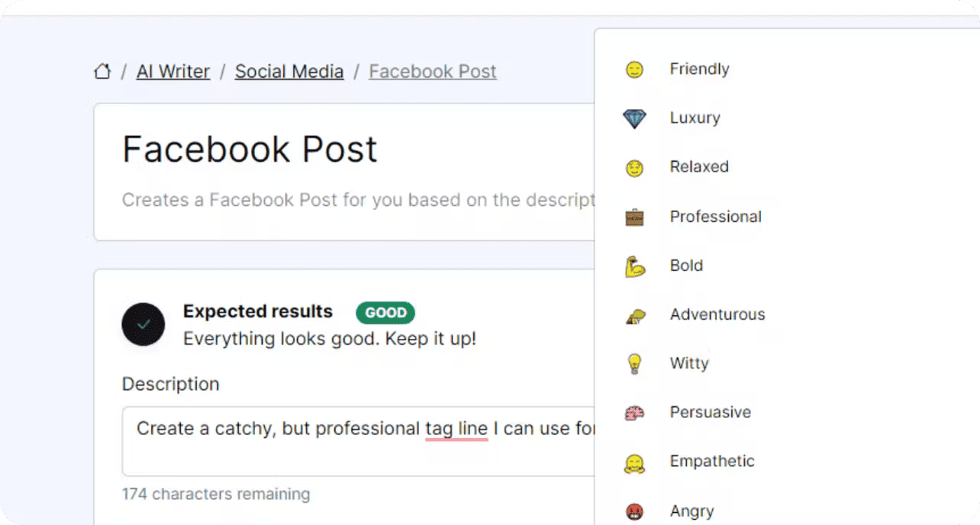Go to Social Media breadcrumb link

289,72
